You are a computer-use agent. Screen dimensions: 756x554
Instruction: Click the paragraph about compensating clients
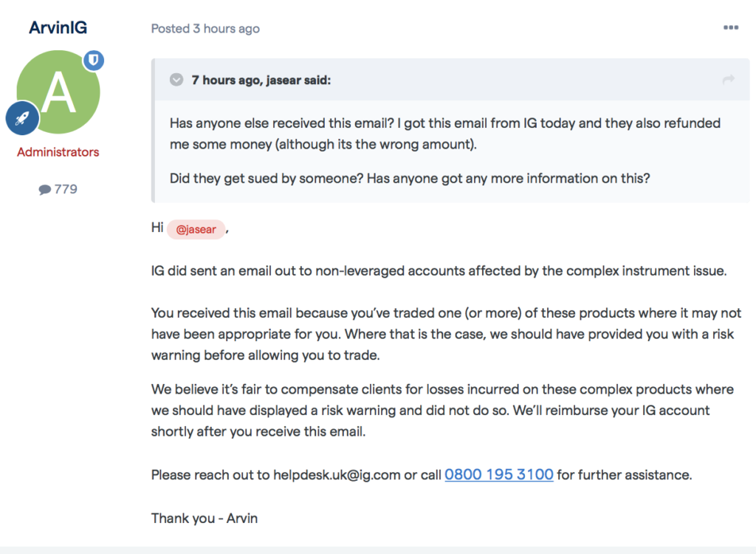click(x=442, y=410)
